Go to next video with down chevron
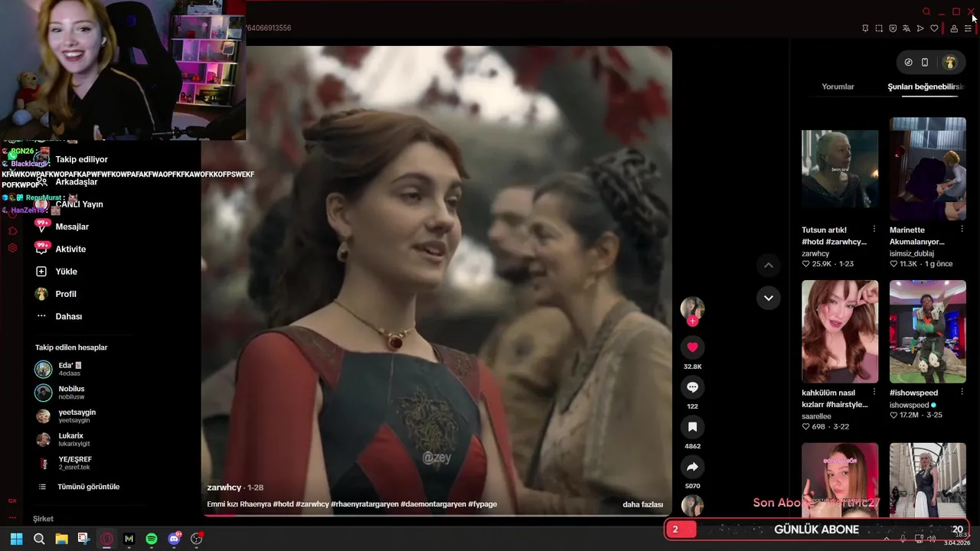This screenshot has width=980, height=551. click(x=769, y=298)
